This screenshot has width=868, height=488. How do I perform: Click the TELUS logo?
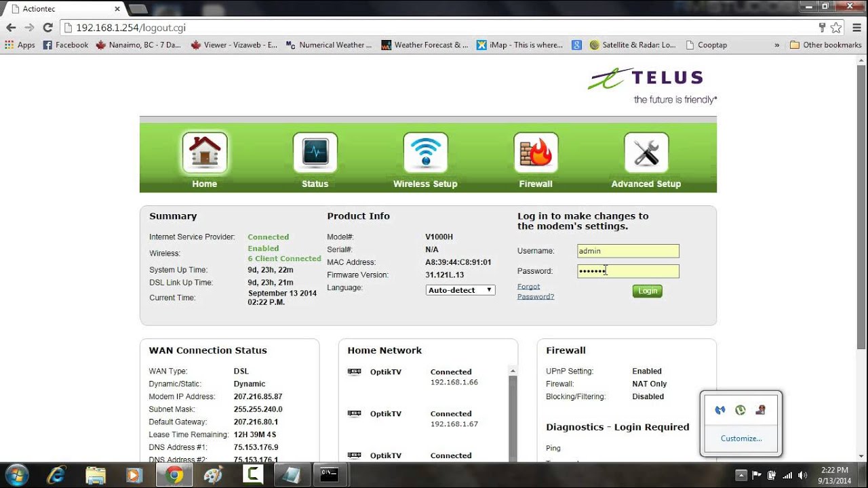coord(652,85)
